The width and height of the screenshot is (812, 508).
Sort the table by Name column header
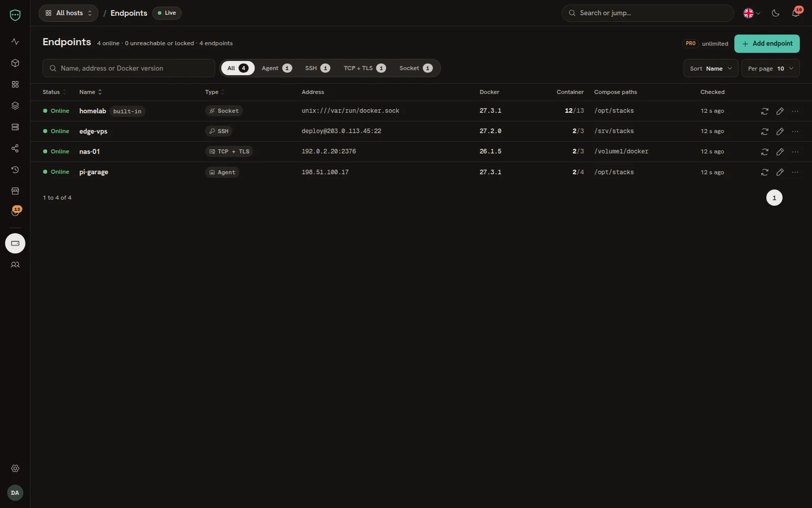point(90,92)
